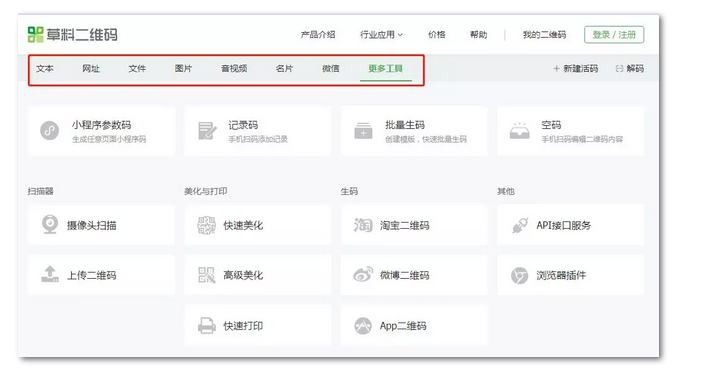Click the 浏览器插件 Chrome icon

[x=520, y=275]
